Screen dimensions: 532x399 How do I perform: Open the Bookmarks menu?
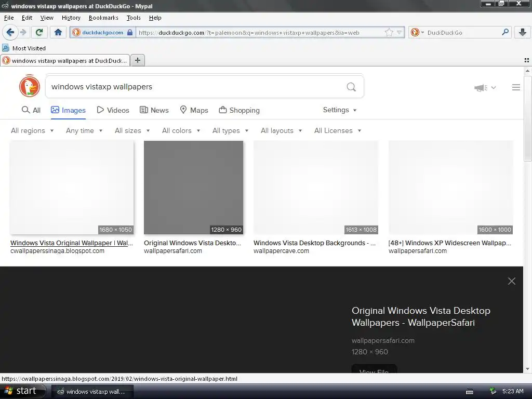tap(103, 18)
